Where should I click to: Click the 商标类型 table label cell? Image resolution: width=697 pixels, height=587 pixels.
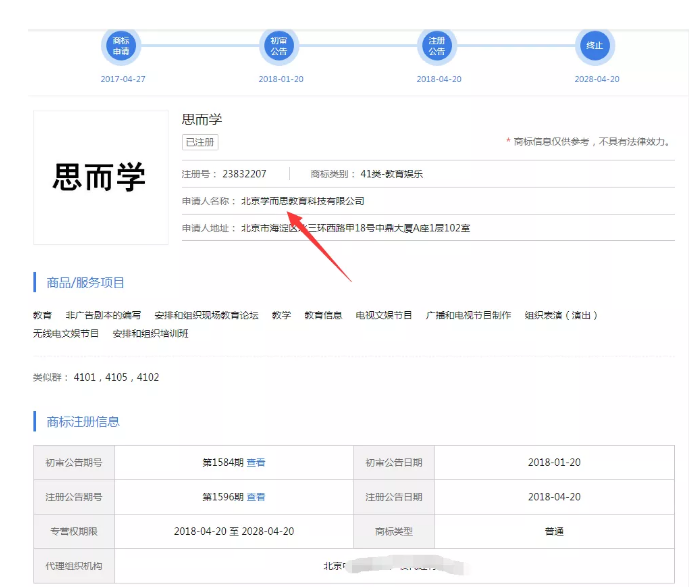[394, 531]
